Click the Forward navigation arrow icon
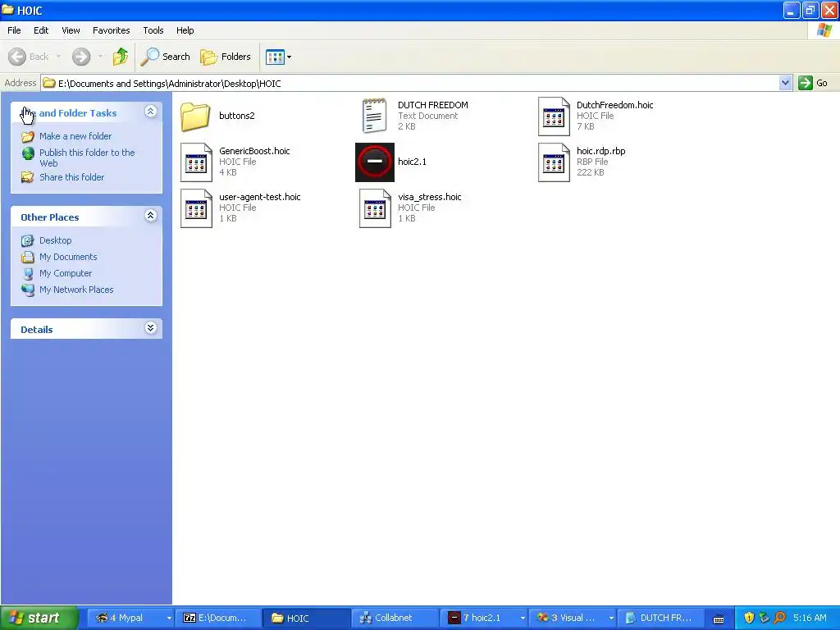The height and width of the screenshot is (630, 840). (x=81, y=57)
